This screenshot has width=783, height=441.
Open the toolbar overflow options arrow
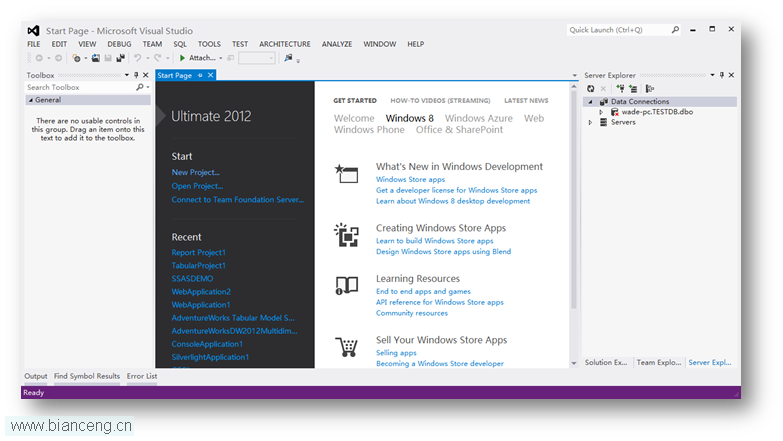(298, 61)
